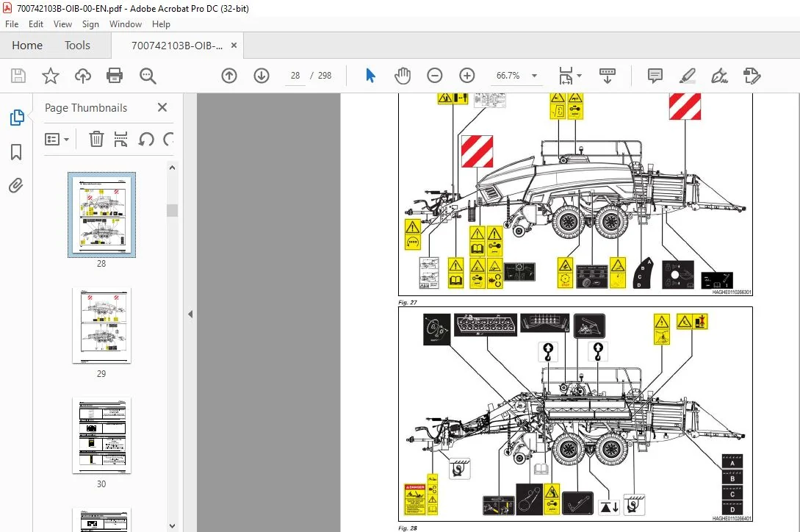The image size is (800, 532).
Task: Select the 700742103B-OIB document tab
Action: coord(177,46)
